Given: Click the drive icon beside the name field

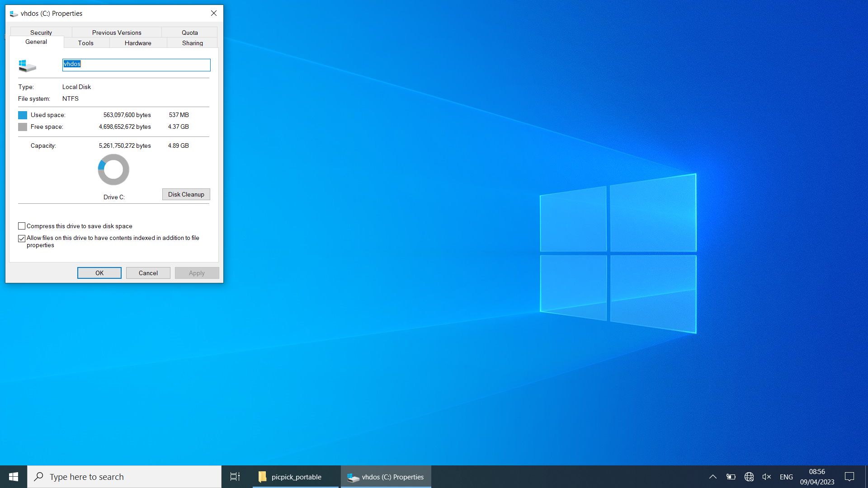Looking at the screenshot, I should pyautogui.click(x=27, y=66).
